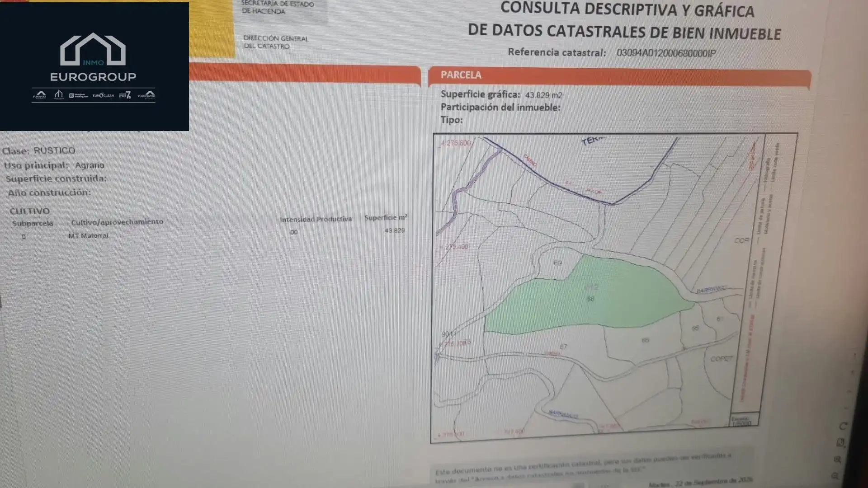Click the Clase value RÚSTICO
Screen dimensions: 868x488
click(x=54, y=150)
